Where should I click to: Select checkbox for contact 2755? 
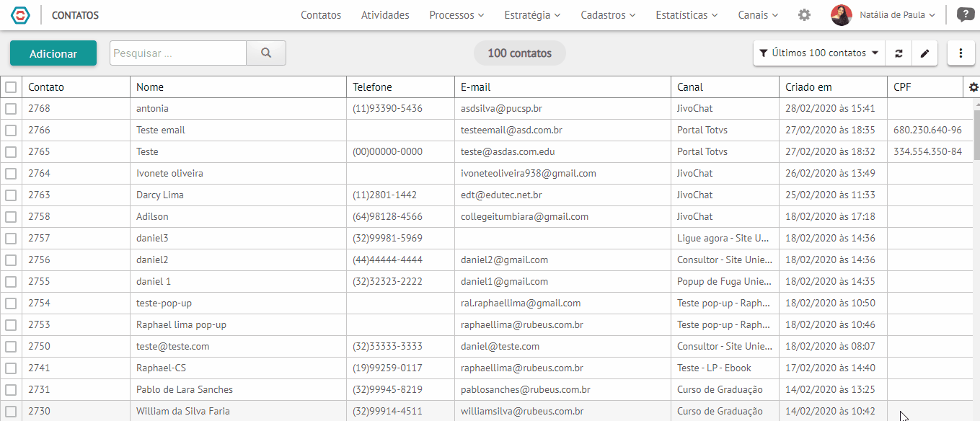11,282
